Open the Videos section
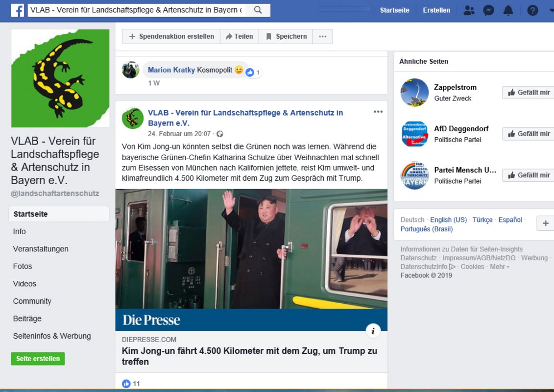Screen dimensions: 554x392 pos(24,284)
